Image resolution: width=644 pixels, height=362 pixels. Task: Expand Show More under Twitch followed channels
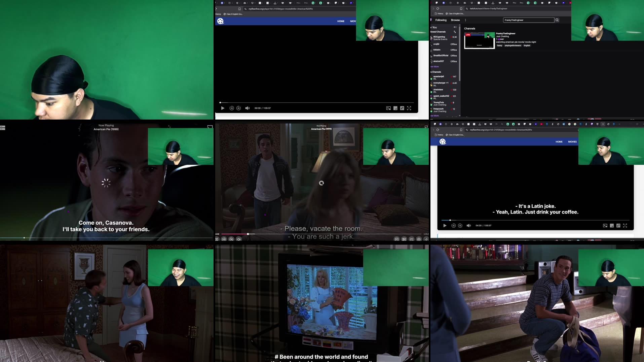pos(435,67)
